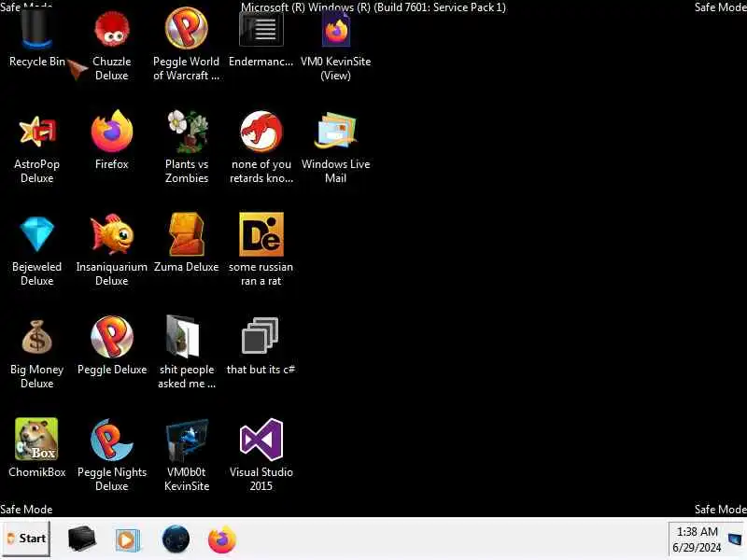Launch Windows Media Player from taskbar
Image resolution: width=747 pixels, height=560 pixels.
(x=128, y=540)
